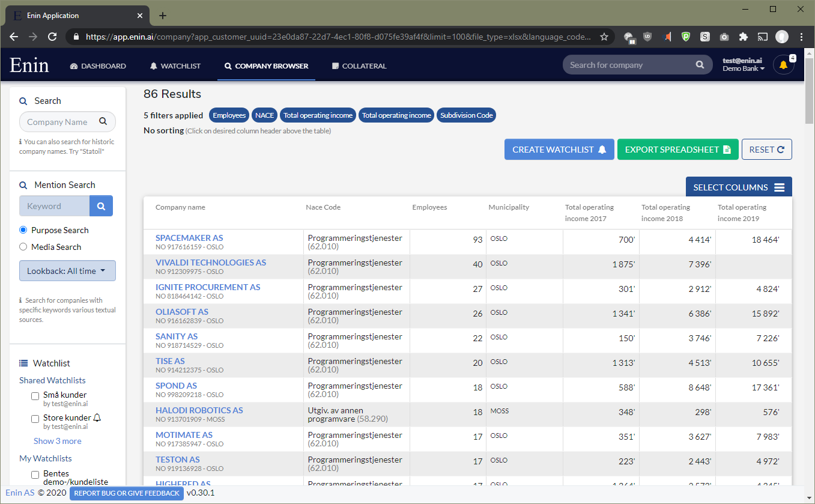Go back using the browser back arrow
815x504 pixels.
14,37
